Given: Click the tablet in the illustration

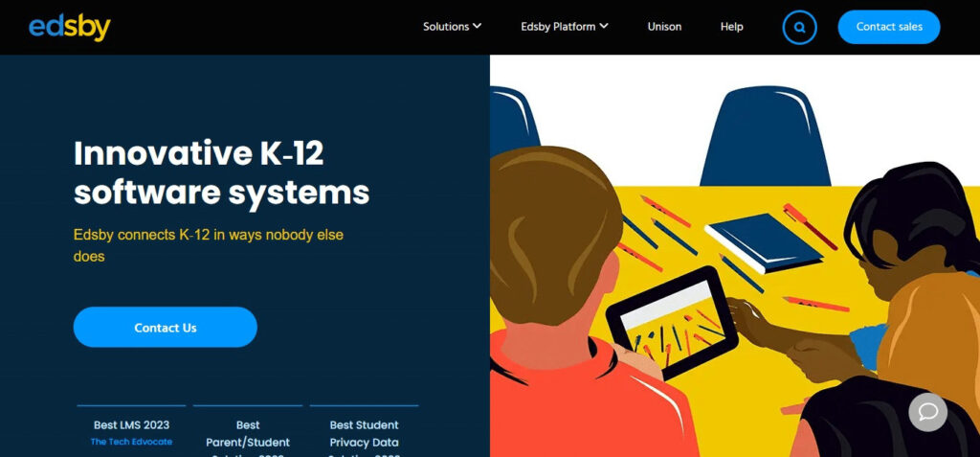Looking at the screenshot, I should pyautogui.click(x=672, y=323).
